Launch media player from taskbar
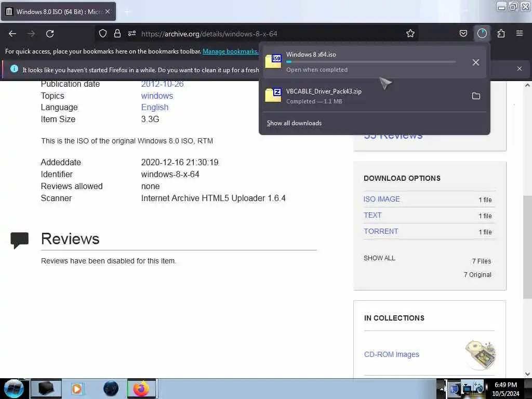Viewport: 532px width, 399px height. 77,389
